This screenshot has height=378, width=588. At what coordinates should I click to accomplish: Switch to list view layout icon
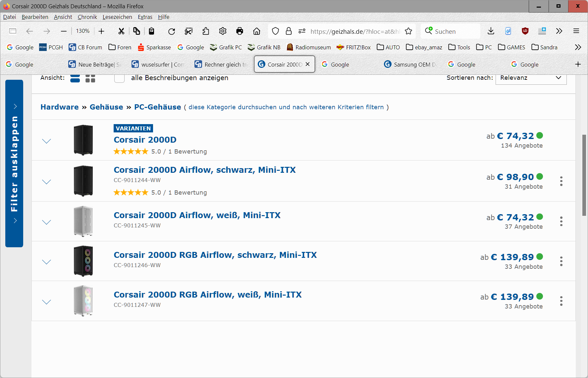pyautogui.click(x=75, y=78)
